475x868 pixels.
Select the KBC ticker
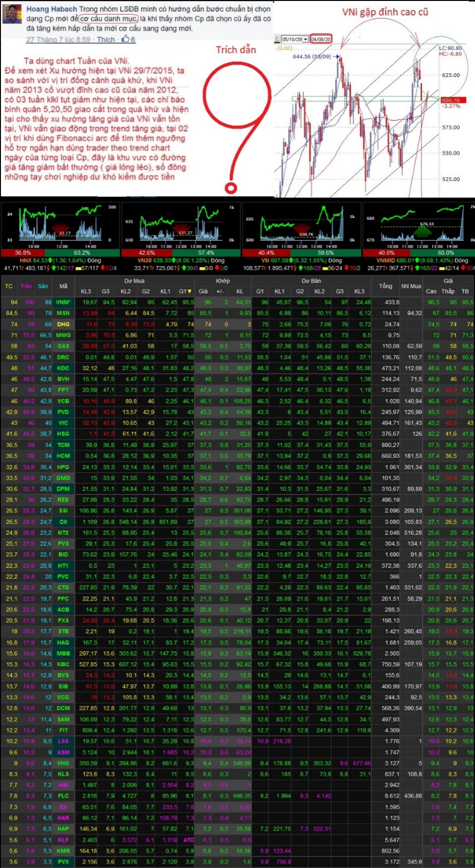pyautogui.click(x=63, y=664)
